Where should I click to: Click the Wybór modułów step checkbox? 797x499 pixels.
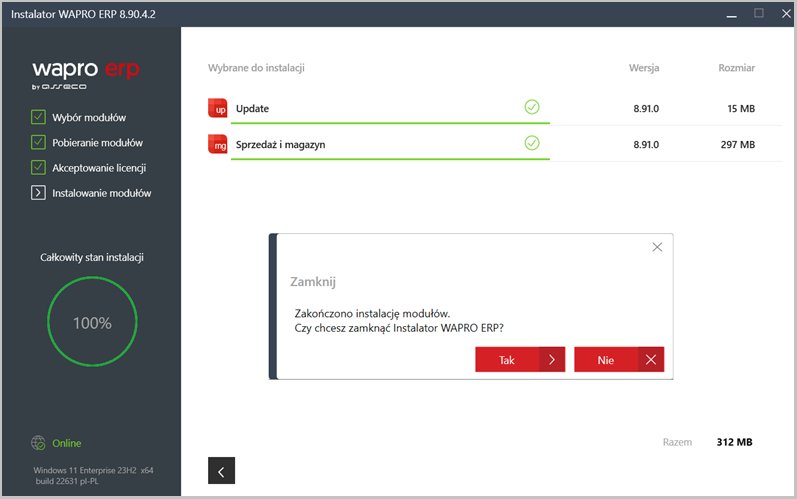tap(38, 117)
